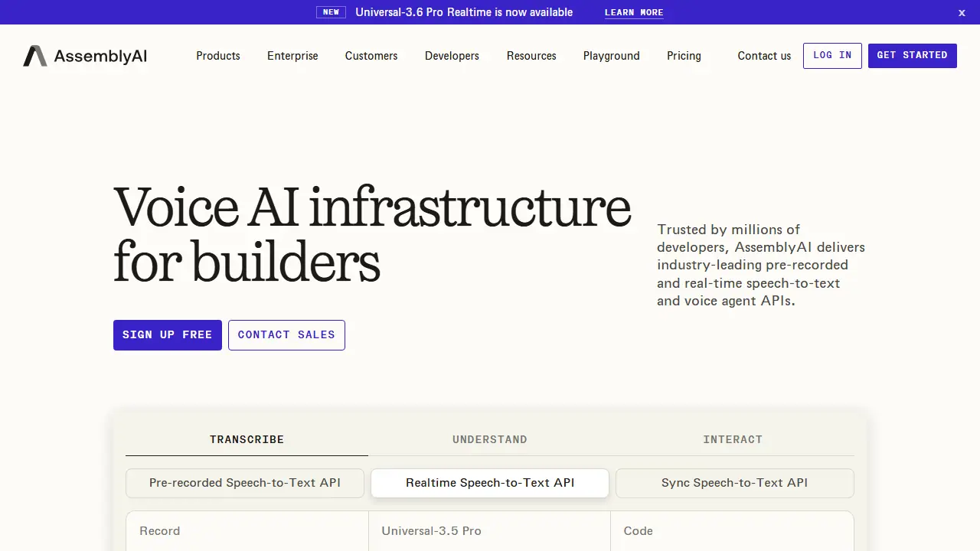
Task: Dismiss the announcement banner with the X
Action: tap(962, 12)
